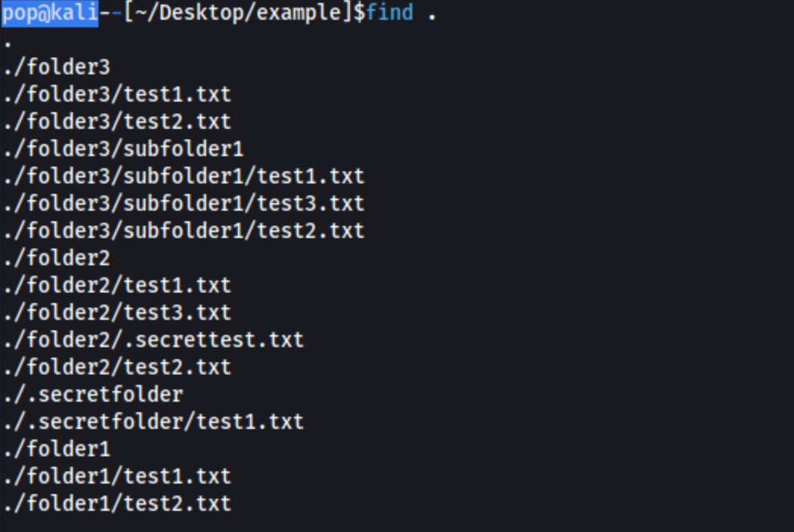This screenshot has width=794, height=532.
Task: Click the ./folder2/test2.txt line
Action: (x=117, y=368)
